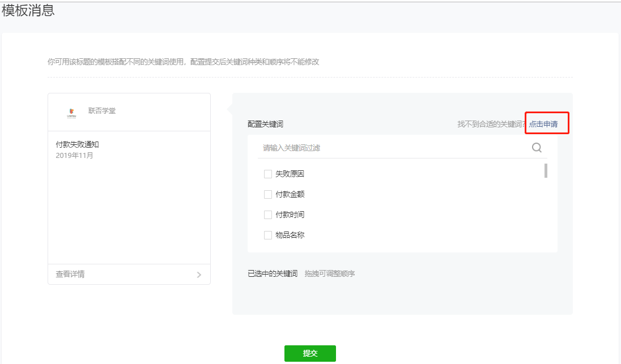Click the 配置关键词 heading
621x364 pixels.
point(265,124)
